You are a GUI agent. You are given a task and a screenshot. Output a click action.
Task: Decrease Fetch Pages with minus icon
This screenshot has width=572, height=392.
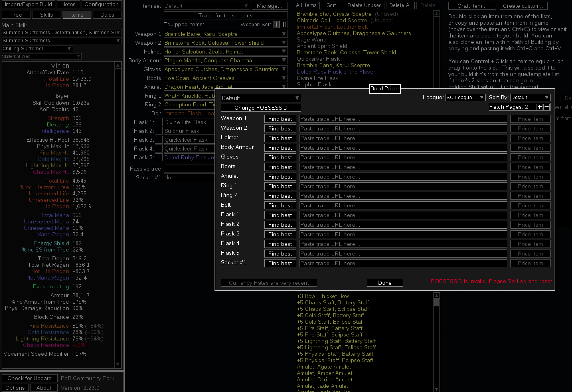(546, 107)
